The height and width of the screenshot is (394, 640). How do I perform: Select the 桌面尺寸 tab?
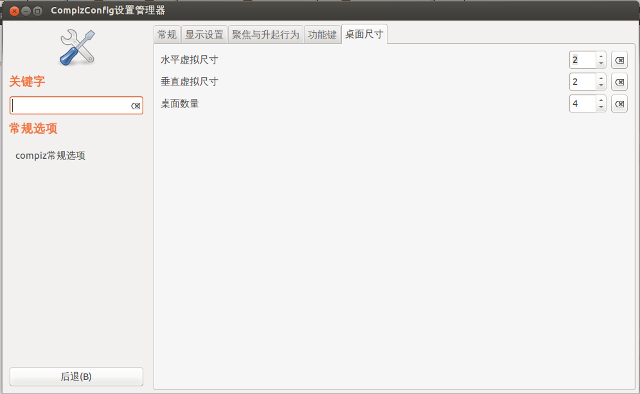point(364,34)
